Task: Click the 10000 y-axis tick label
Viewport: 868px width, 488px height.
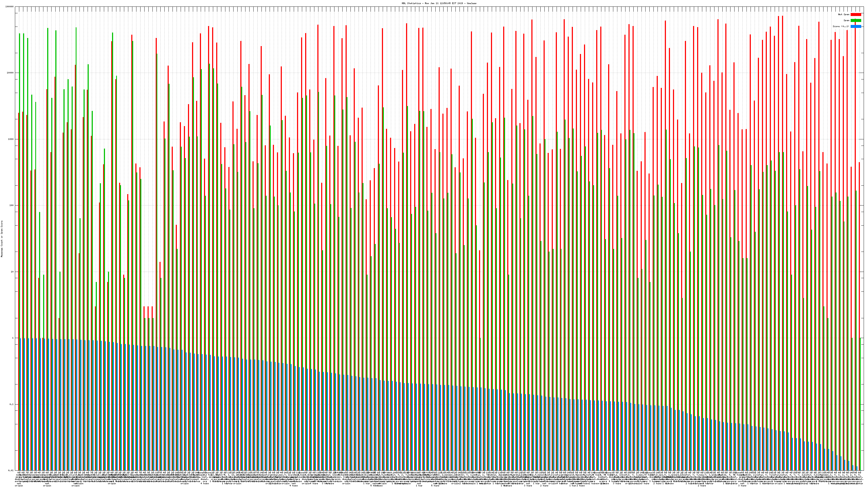Action: [x=11, y=73]
